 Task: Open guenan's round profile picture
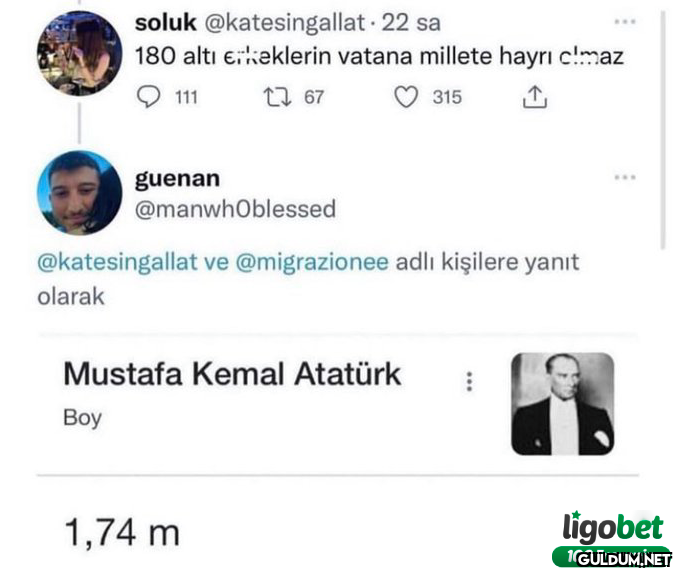(80, 193)
